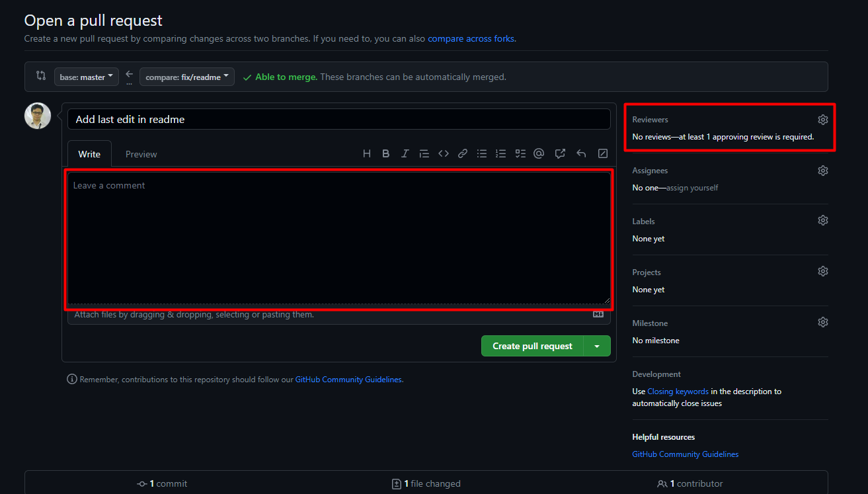Insert a code snippet with the code icon

click(444, 153)
